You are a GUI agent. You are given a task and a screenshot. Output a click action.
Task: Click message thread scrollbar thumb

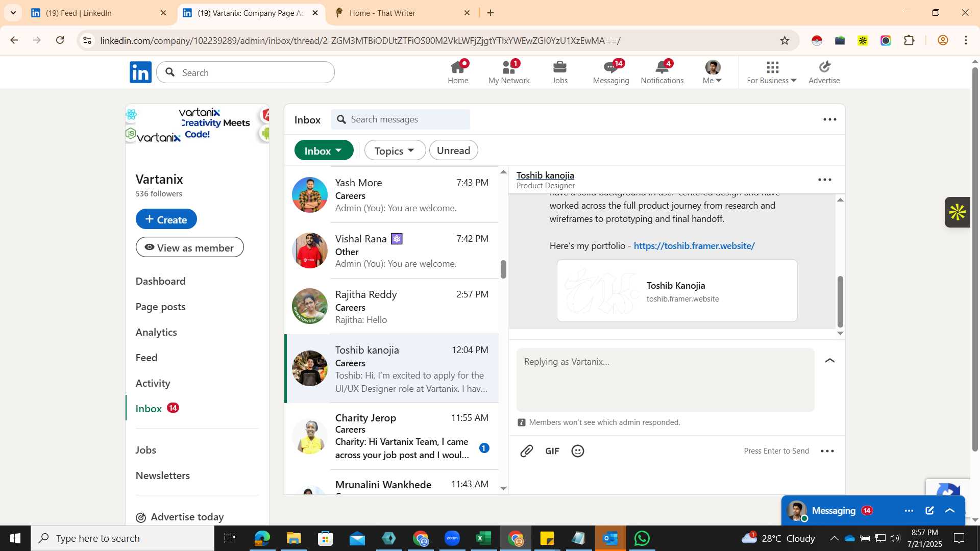point(840,302)
